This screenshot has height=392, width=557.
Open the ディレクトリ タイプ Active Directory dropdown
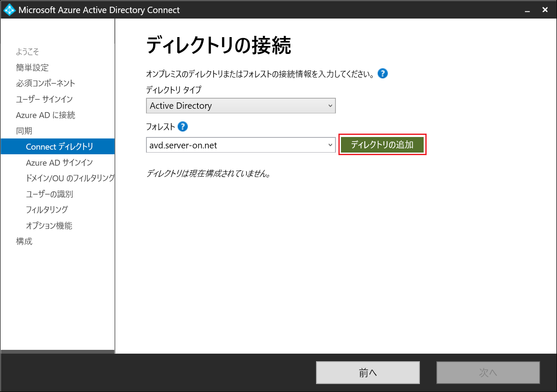point(241,106)
